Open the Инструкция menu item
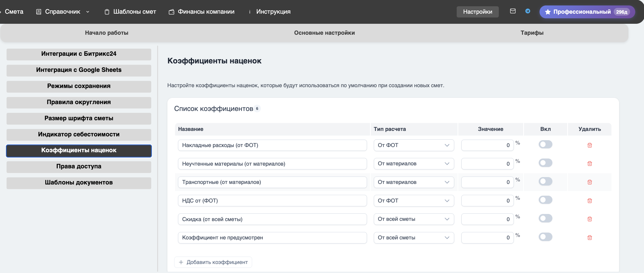The height and width of the screenshot is (273, 644). pyautogui.click(x=270, y=12)
